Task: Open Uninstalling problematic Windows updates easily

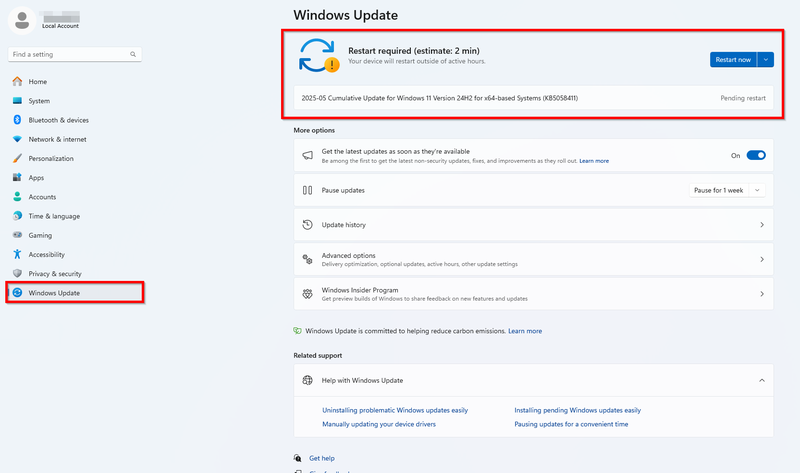Action: point(395,410)
